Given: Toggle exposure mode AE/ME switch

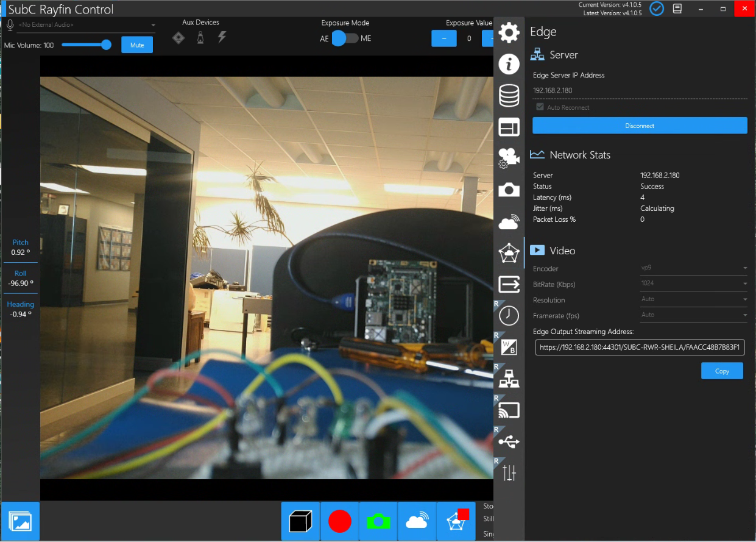Looking at the screenshot, I should click(x=345, y=38).
